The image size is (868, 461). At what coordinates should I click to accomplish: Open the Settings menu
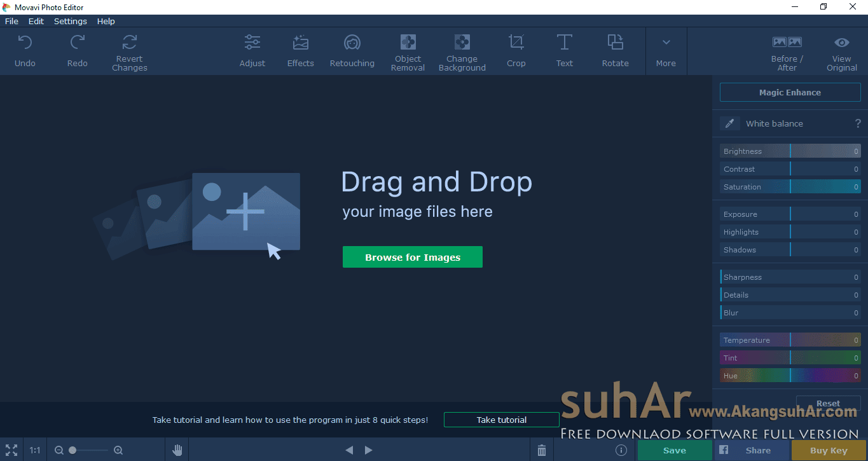71,21
